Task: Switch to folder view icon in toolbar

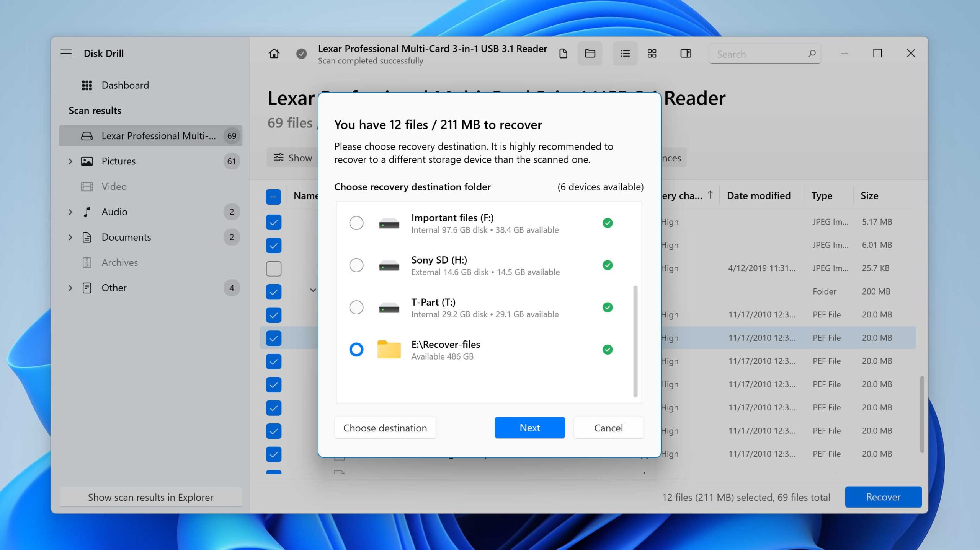Action: pyautogui.click(x=590, y=53)
